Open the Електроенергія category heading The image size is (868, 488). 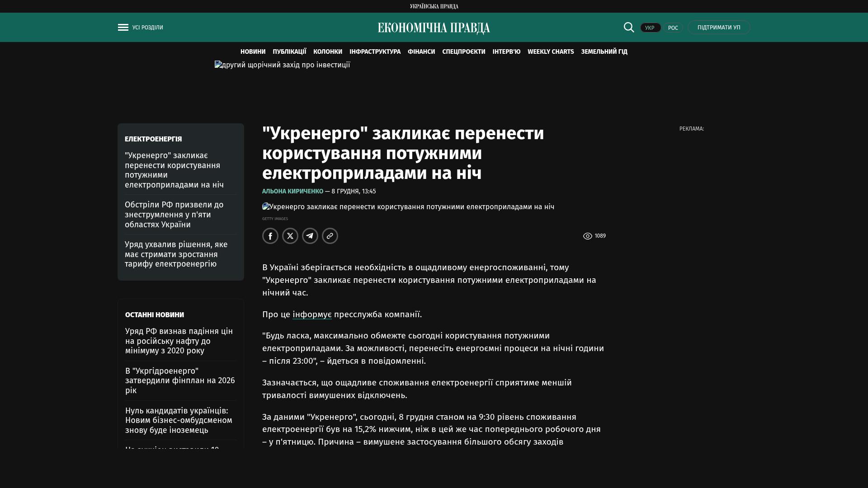153,139
